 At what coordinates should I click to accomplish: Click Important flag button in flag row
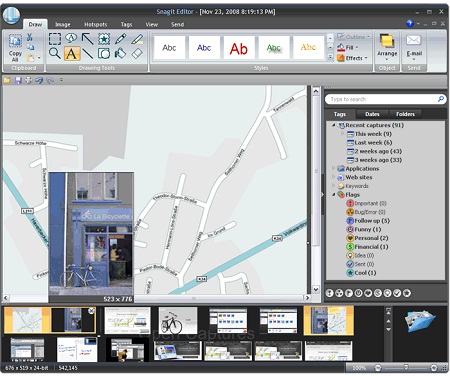(329, 293)
